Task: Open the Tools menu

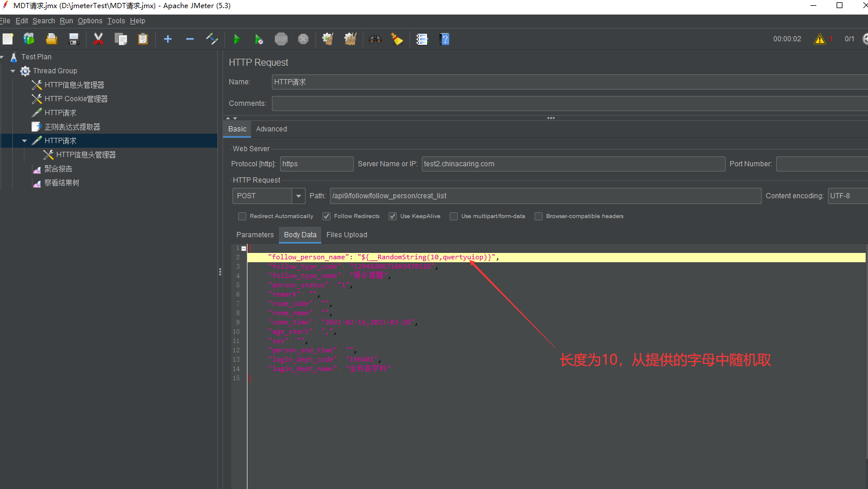Action: tap(116, 21)
